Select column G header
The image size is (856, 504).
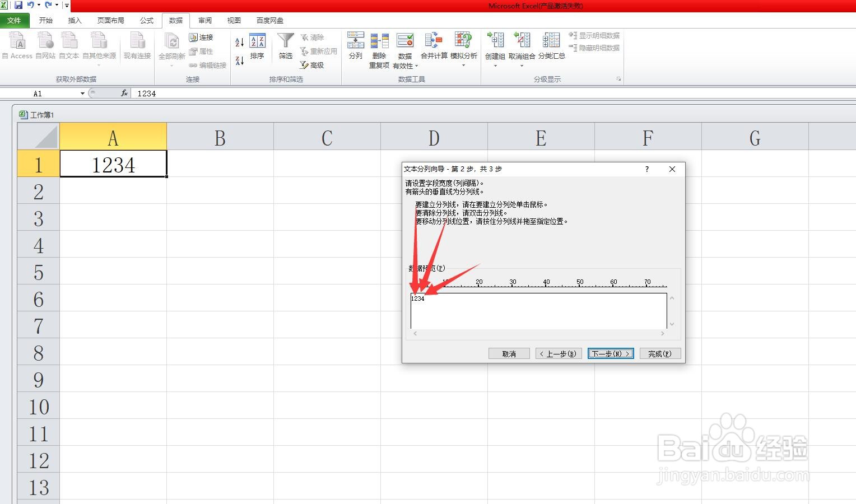coord(755,137)
